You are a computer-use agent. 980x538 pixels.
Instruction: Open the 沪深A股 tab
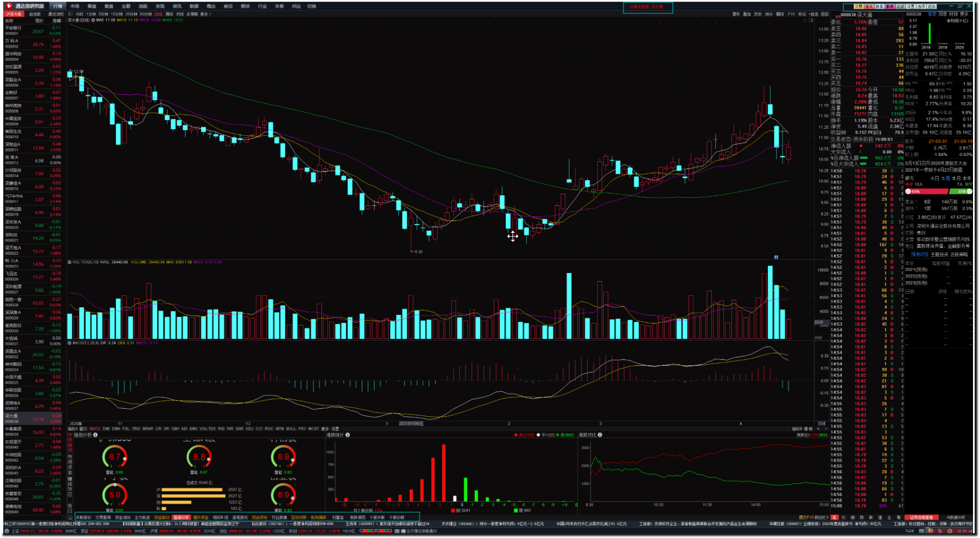click(x=14, y=14)
